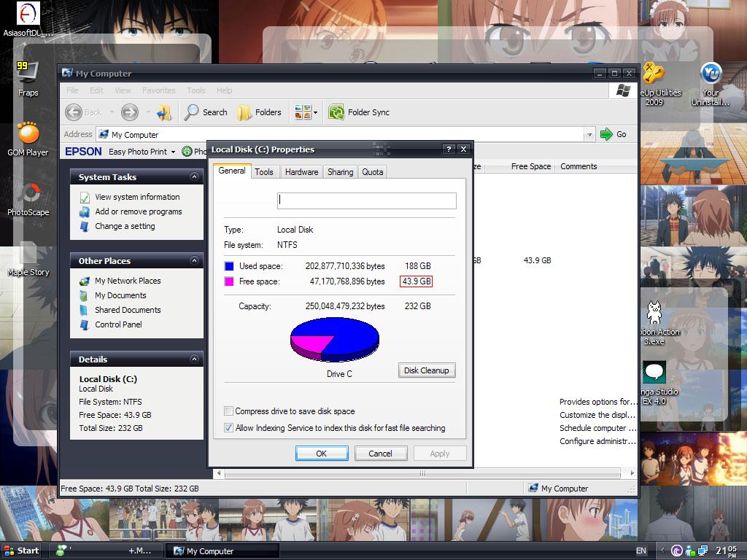
Task: Open the Forward button history dropdown
Action: point(148,112)
